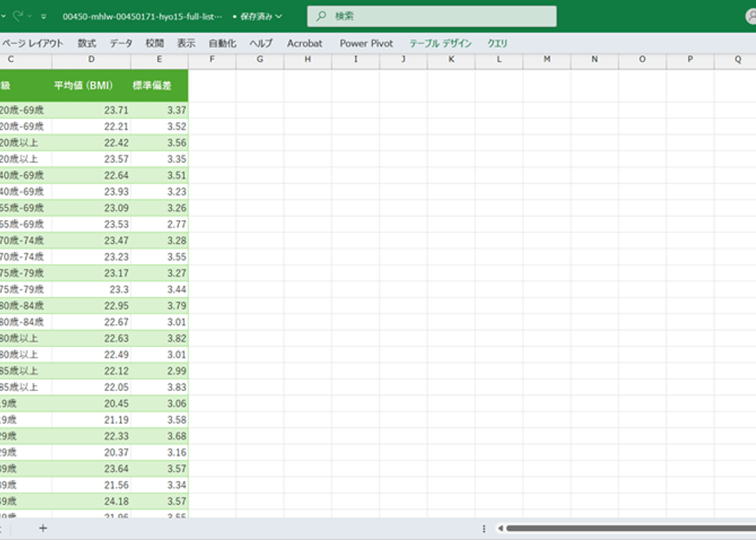This screenshot has height=540, width=756.
Task: Open the 数式 ribbon tab
Action: coord(87,43)
